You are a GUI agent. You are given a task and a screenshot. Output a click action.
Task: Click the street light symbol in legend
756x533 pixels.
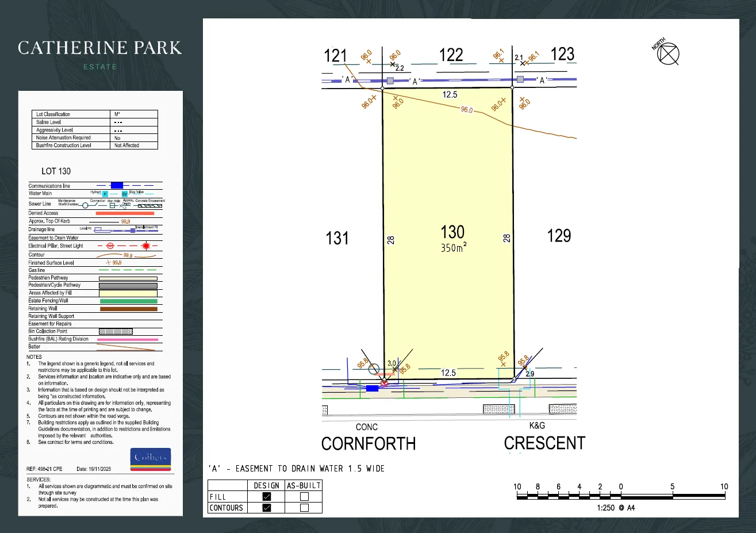pyautogui.click(x=146, y=246)
